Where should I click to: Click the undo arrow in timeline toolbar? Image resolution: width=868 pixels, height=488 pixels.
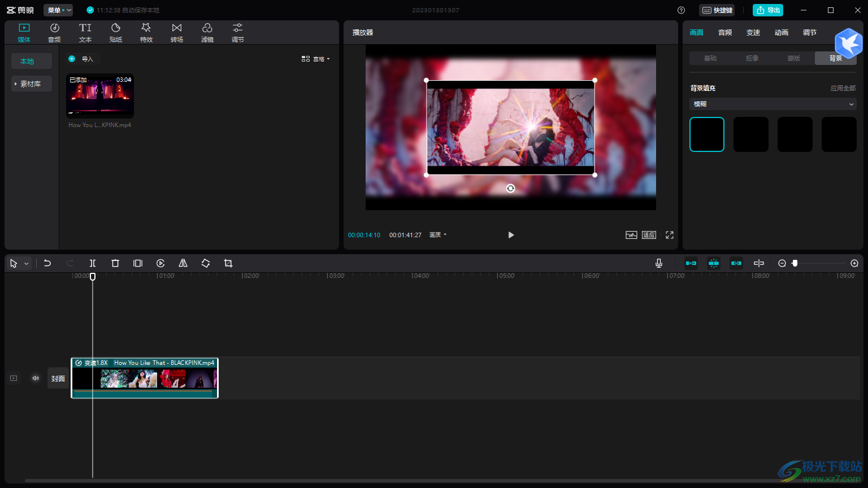click(x=47, y=263)
